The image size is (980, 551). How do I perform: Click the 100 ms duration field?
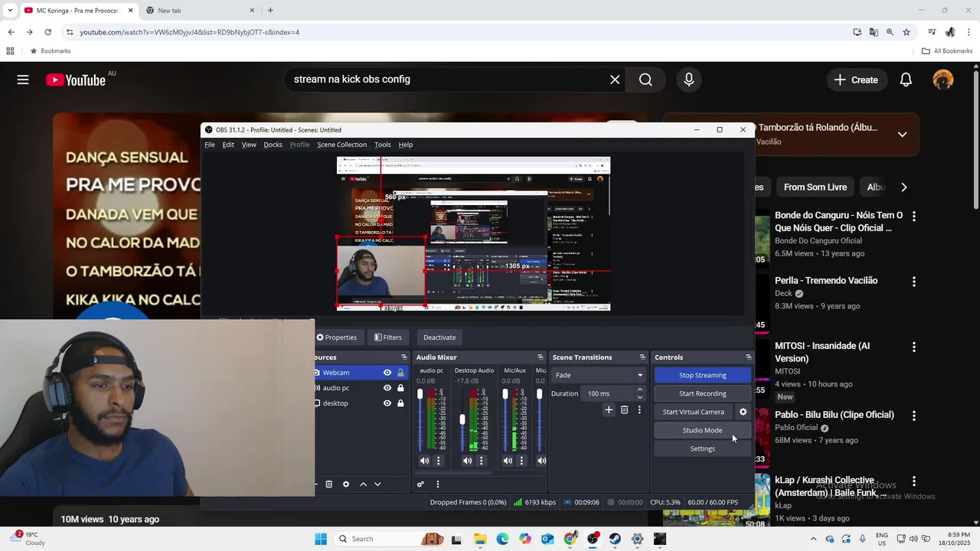[x=609, y=393]
